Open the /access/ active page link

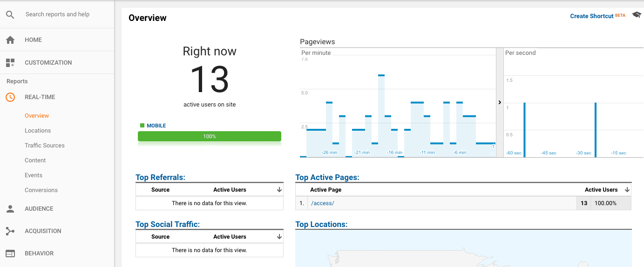322,203
